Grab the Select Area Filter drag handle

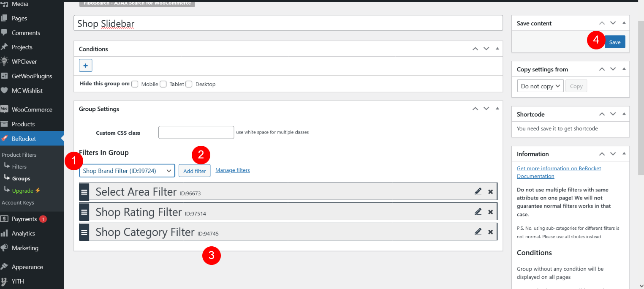point(84,192)
